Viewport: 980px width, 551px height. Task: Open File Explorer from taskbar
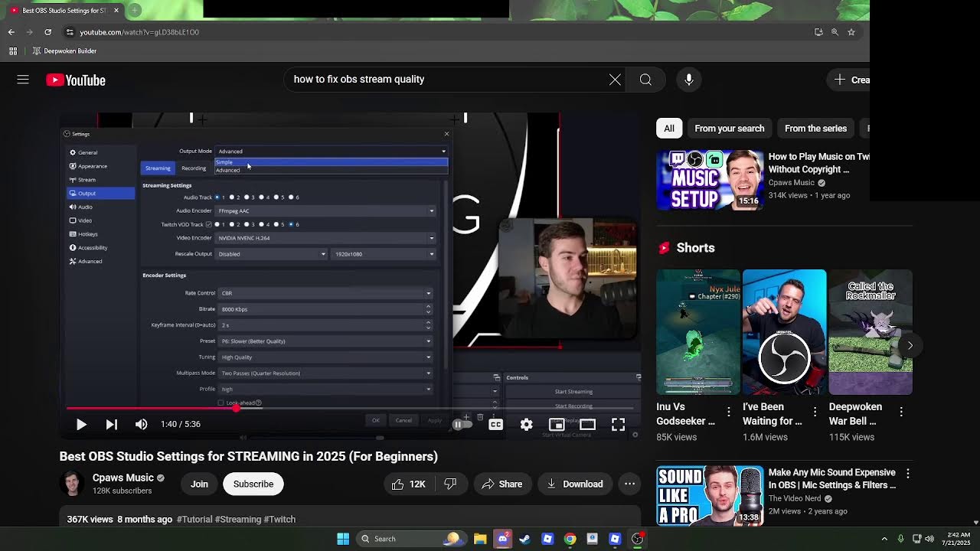pos(480,539)
